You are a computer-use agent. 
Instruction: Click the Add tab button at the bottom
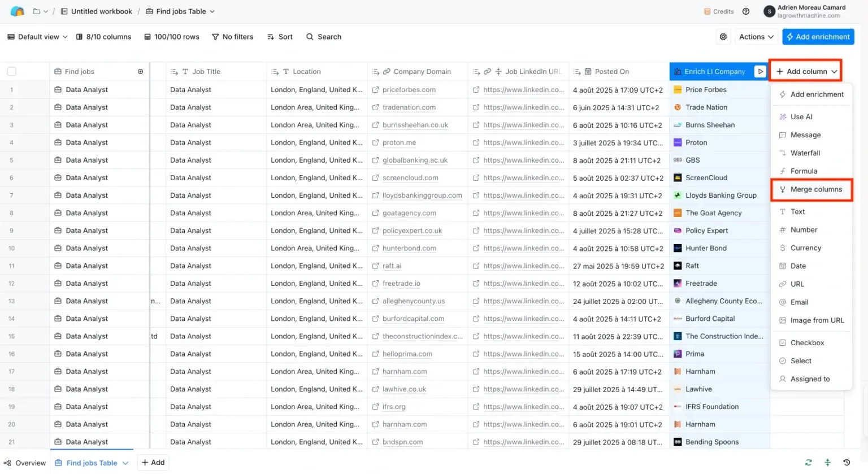click(153, 463)
